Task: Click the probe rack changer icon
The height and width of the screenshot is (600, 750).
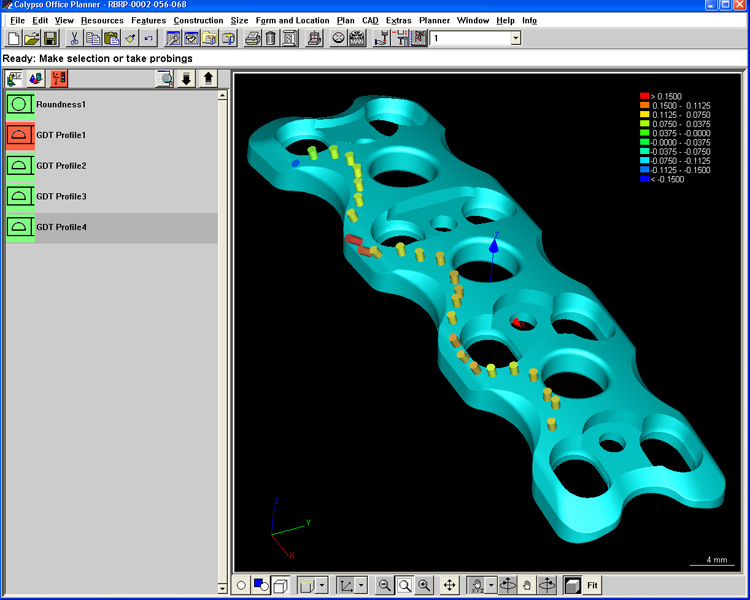Action: (x=400, y=38)
